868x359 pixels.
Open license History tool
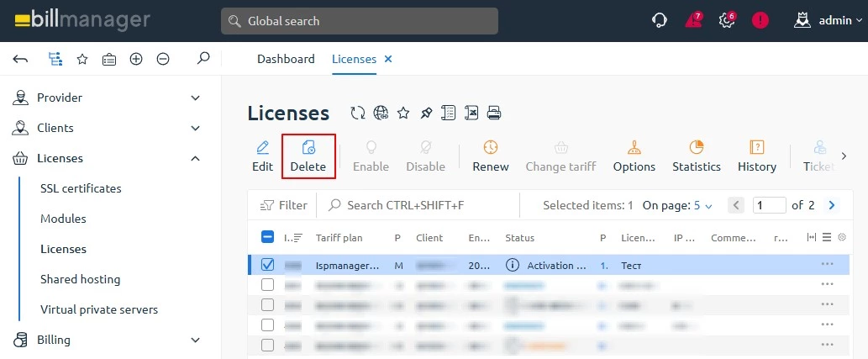[x=756, y=148]
